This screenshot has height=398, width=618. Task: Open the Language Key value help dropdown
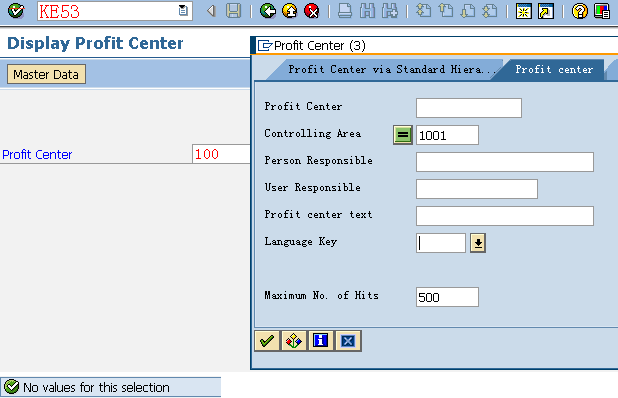pos(478,243)
